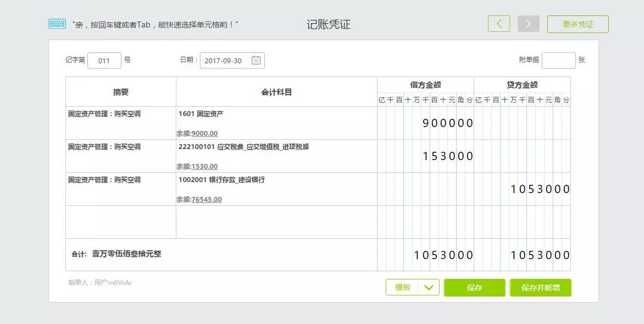Click the 保存 save button
Viewport: 644px width, 324px height.
pos(474,288)
